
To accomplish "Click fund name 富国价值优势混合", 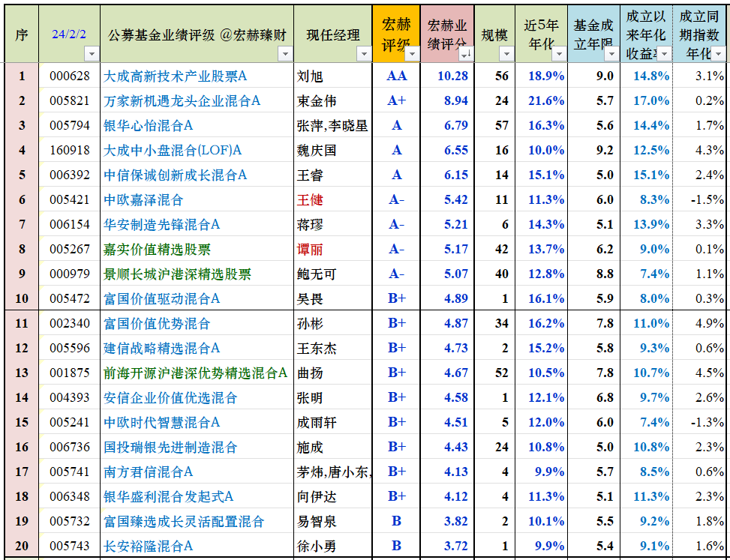I will tap(157, 323).
